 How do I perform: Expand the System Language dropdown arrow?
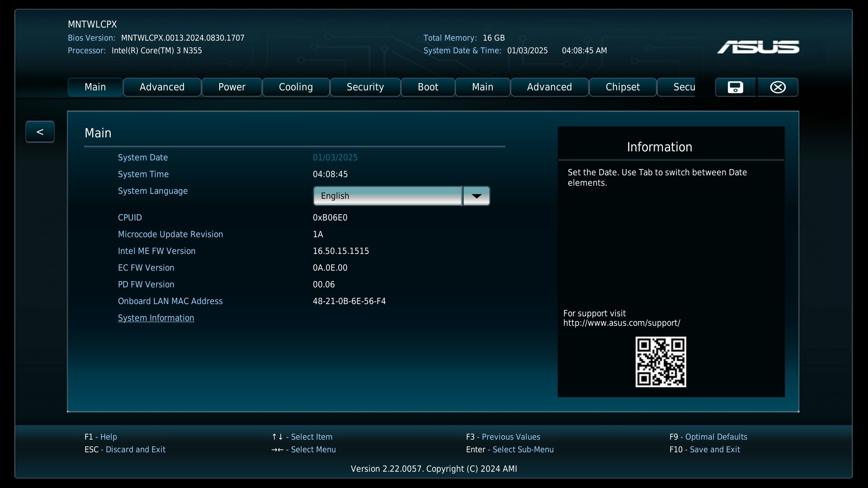[476, 196]
